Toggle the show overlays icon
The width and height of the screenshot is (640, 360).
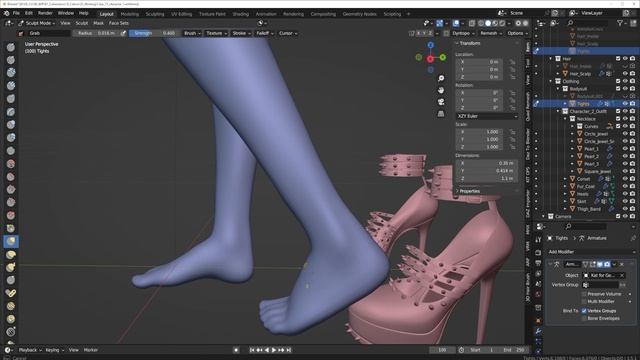click(x=456, y=23)
